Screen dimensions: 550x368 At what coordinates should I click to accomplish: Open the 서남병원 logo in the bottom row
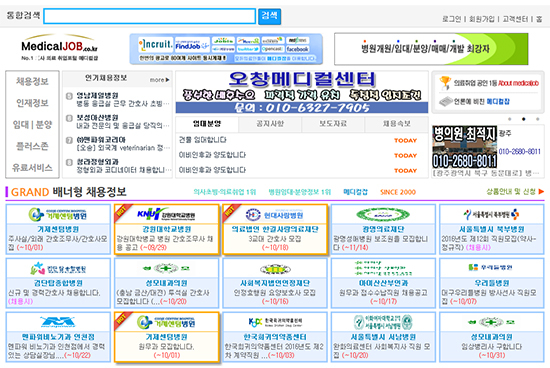click(383, 322)
